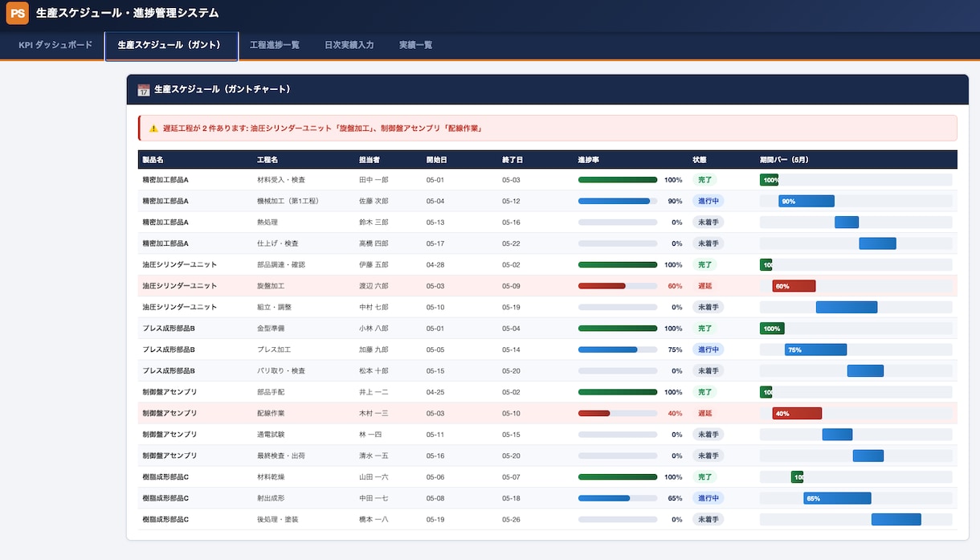The width and height of the screenshot is (980, 560).
Task: Open the KPI ダッシュボード tab
Action: click(x=55, y=45)
